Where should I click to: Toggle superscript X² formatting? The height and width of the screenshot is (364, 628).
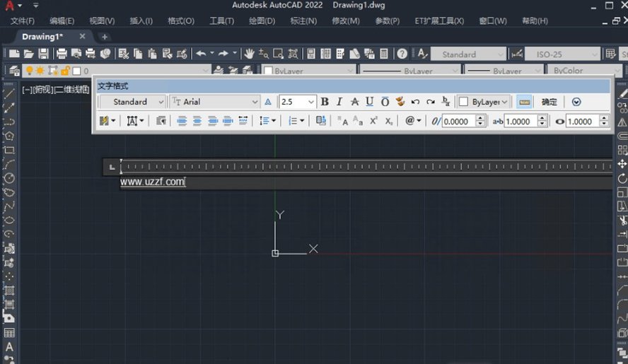click(373, 121)
